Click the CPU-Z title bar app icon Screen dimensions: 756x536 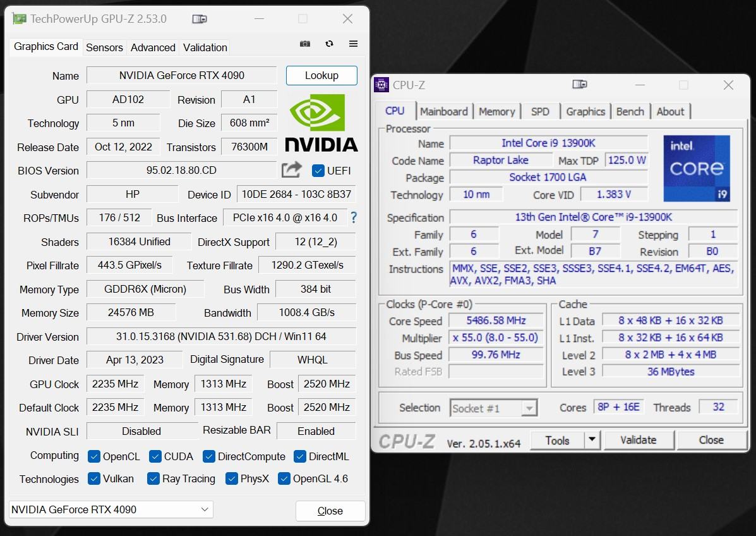coord(381,85)
